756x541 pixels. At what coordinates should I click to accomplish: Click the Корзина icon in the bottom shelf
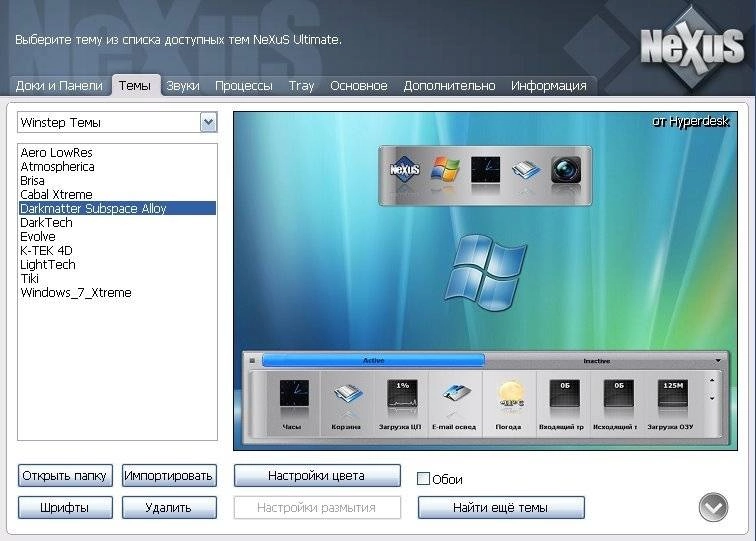(x=348, y=394)
